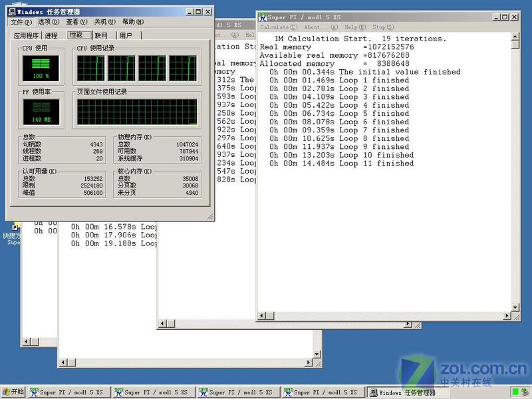Click the first CPU usage history graph
This screenshot has width=532, height=399.
coord(91,68)
